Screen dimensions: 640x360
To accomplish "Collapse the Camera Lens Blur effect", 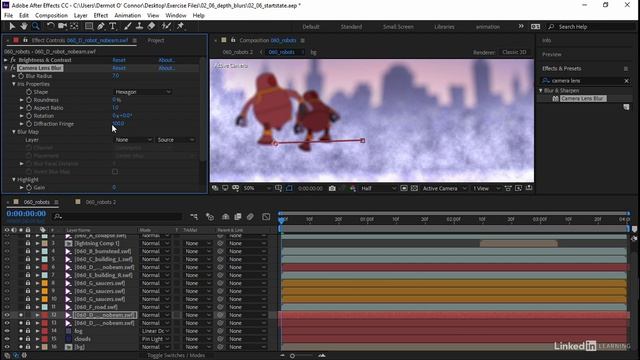I will (6, 68).
